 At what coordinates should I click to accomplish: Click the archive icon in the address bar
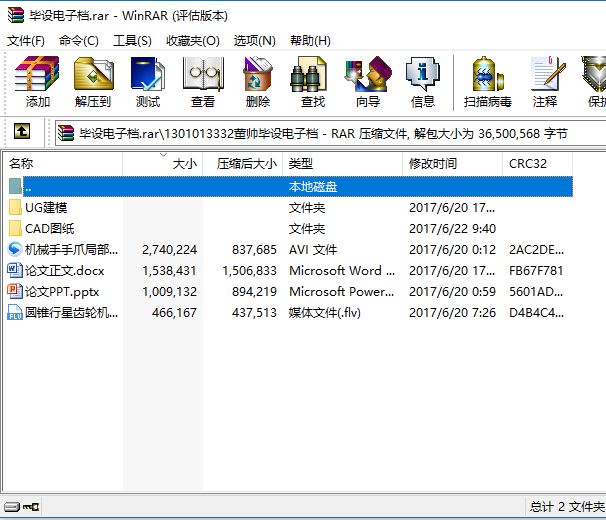66,133
